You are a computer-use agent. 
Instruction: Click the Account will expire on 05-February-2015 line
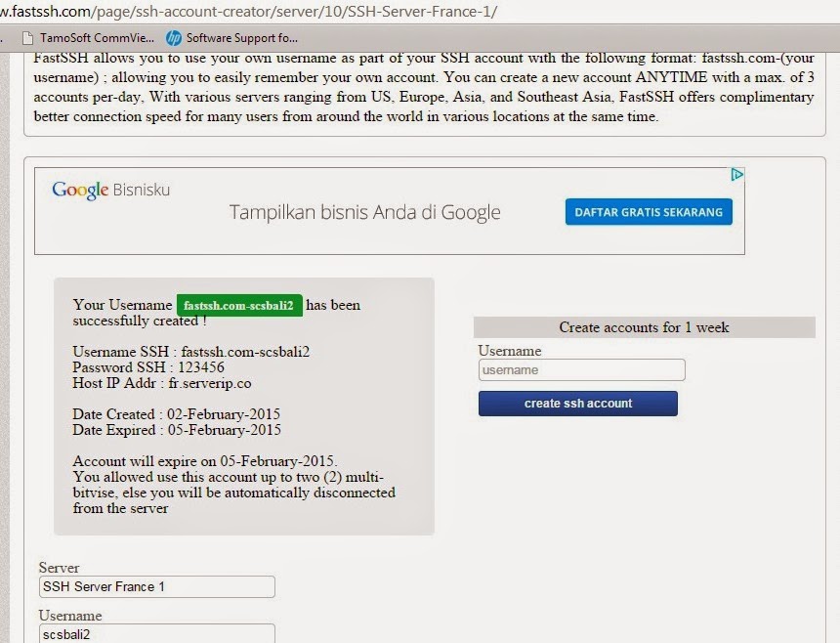(205, 461)
